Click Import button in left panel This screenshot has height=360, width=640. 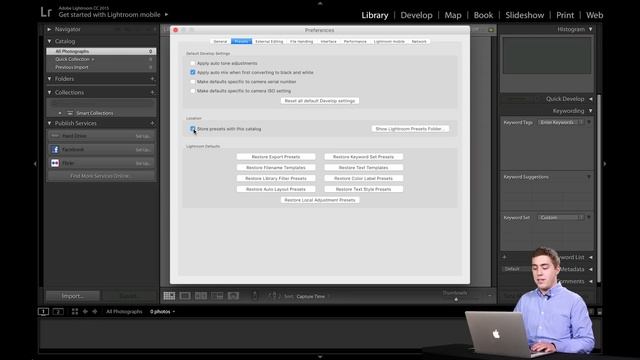73,296
